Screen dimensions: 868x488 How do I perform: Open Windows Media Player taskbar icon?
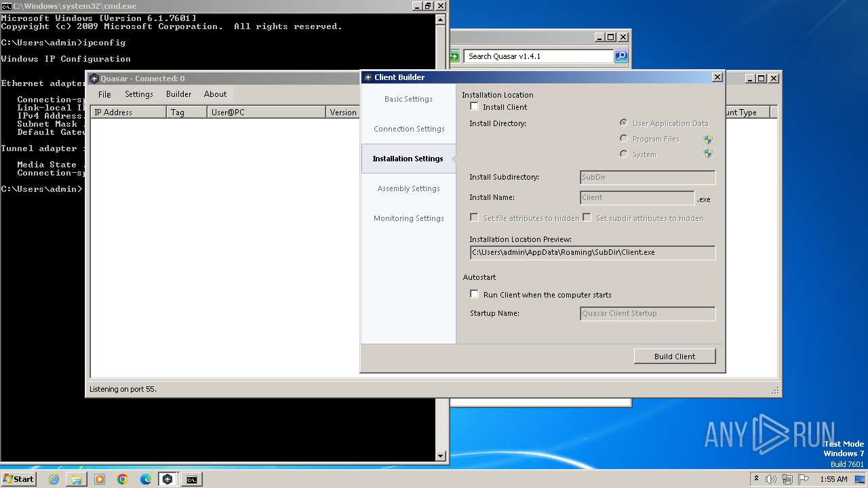100,479
